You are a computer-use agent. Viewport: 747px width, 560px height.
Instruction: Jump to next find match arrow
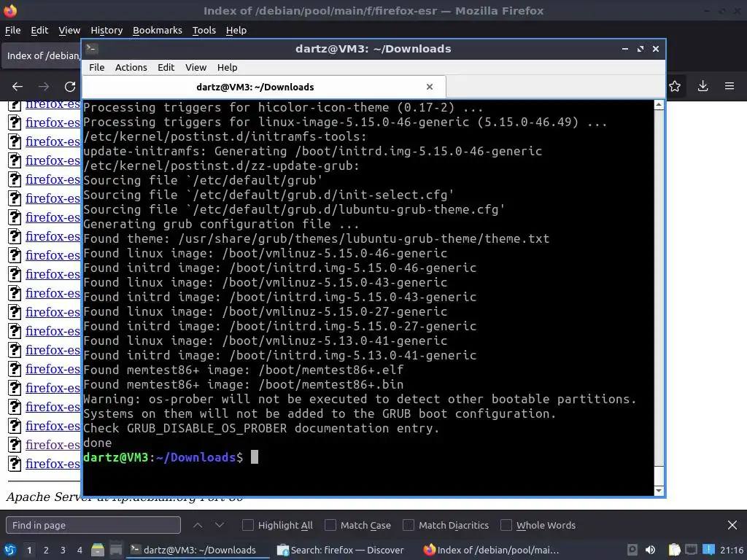pos(220,525)
